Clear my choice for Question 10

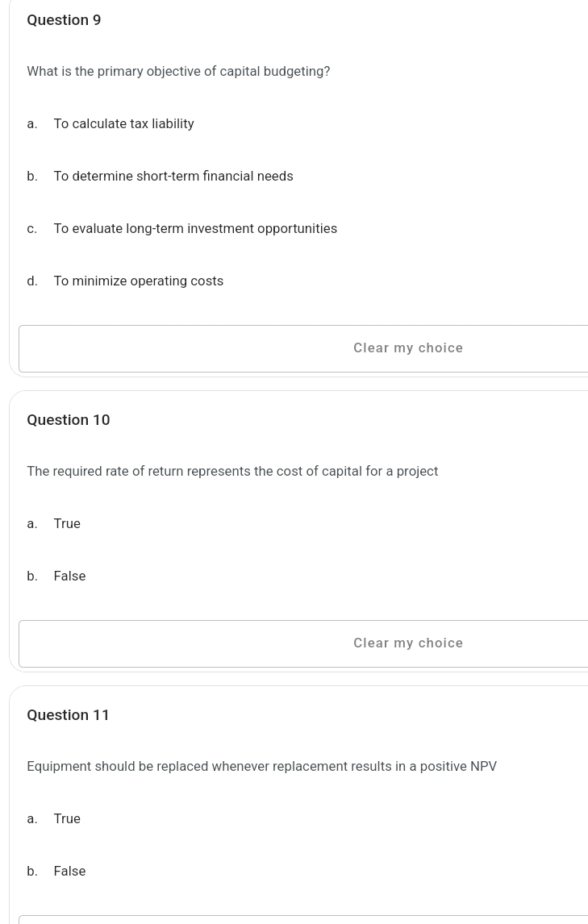[408, 643]
